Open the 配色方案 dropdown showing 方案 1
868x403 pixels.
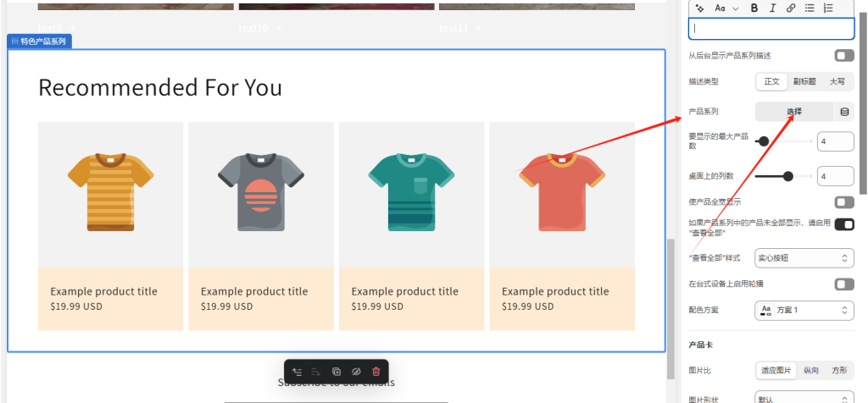coord(804,311)
